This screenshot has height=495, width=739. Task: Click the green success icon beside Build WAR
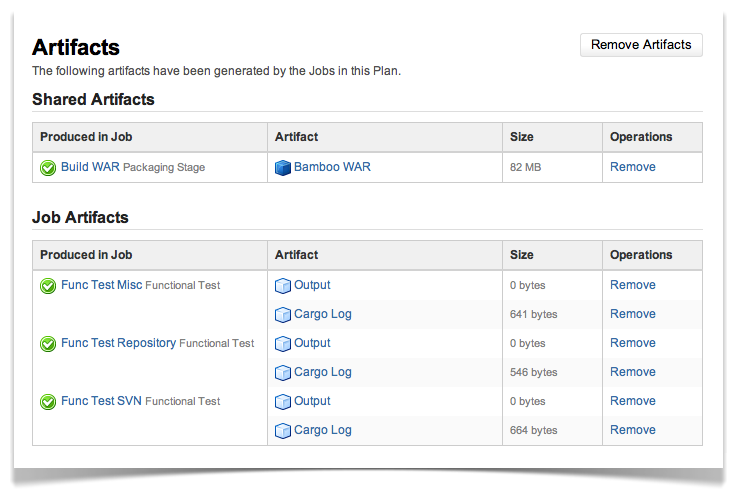(x=48, y=167)
